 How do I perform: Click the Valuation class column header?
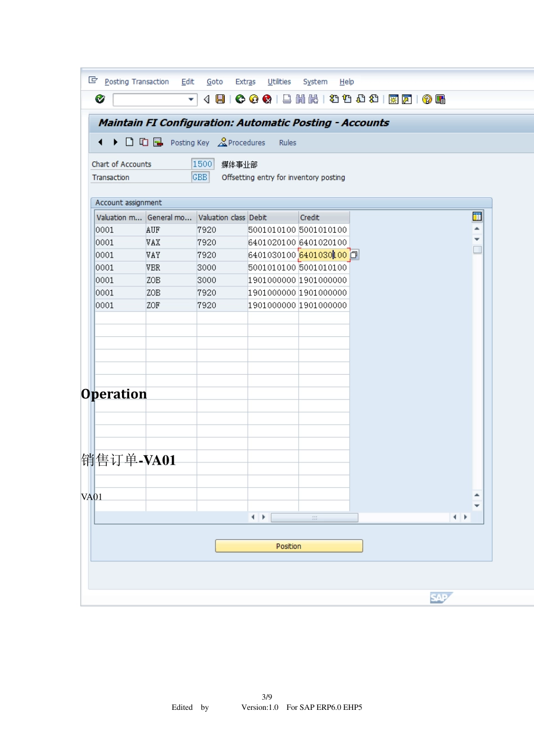coord(222,218)
